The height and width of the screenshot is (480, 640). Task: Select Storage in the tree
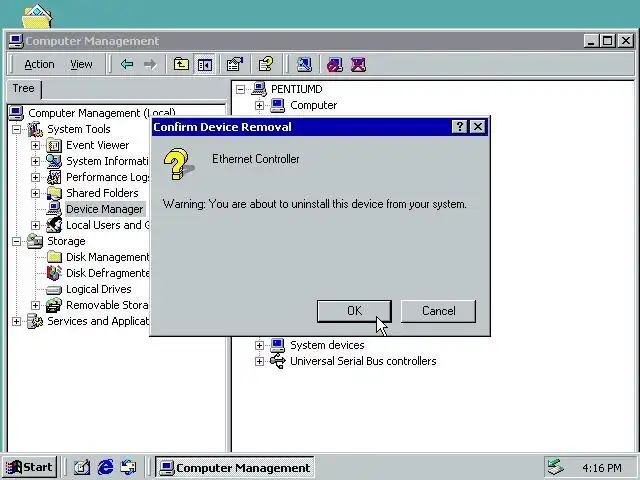click(66, 241)
